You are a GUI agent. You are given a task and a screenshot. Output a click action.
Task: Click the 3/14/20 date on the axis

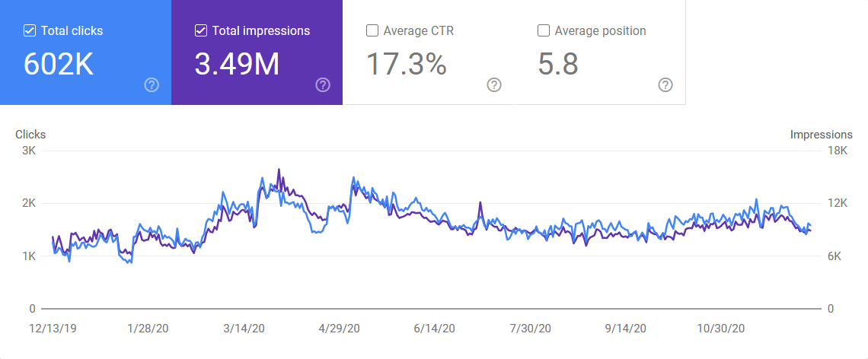click(x=244, y=329)
